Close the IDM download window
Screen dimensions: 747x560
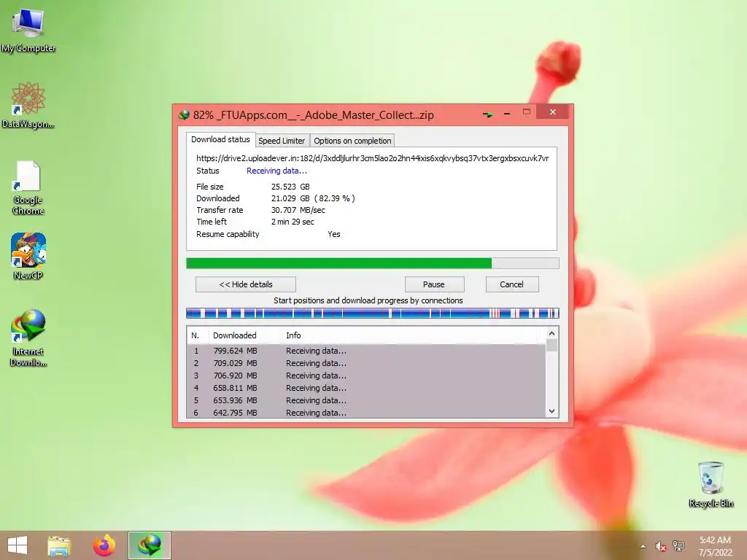tap(553, 112)
